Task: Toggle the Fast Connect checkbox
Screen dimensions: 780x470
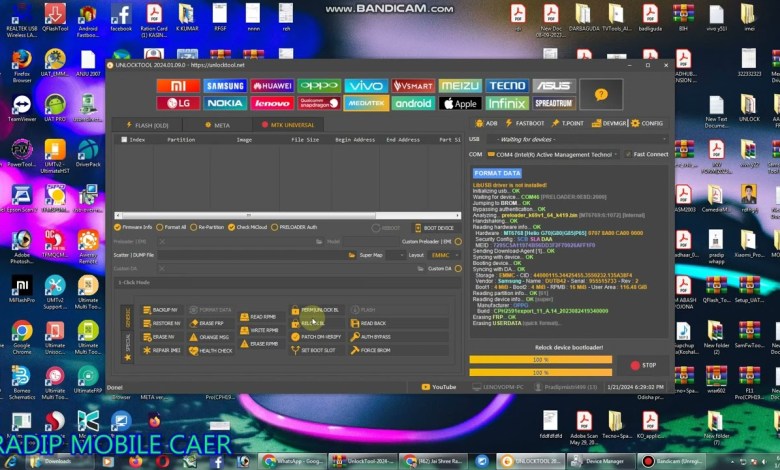Action: click(x=628, y=155)
